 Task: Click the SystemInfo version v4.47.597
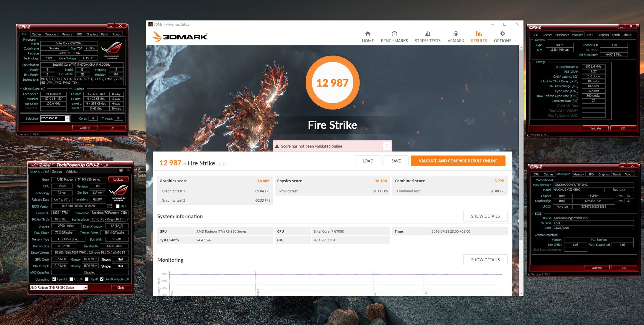click(204, 240)
